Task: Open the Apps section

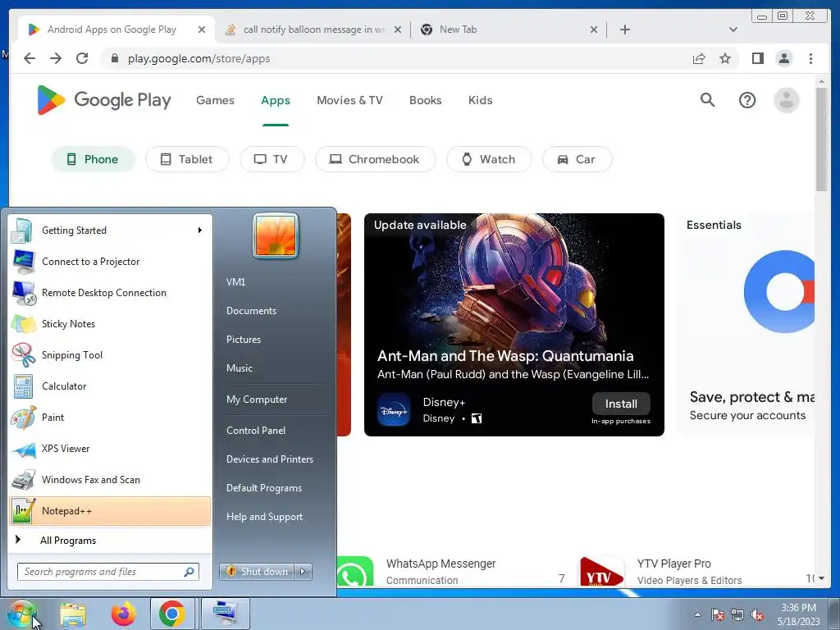Action: (x=276, y=100)
